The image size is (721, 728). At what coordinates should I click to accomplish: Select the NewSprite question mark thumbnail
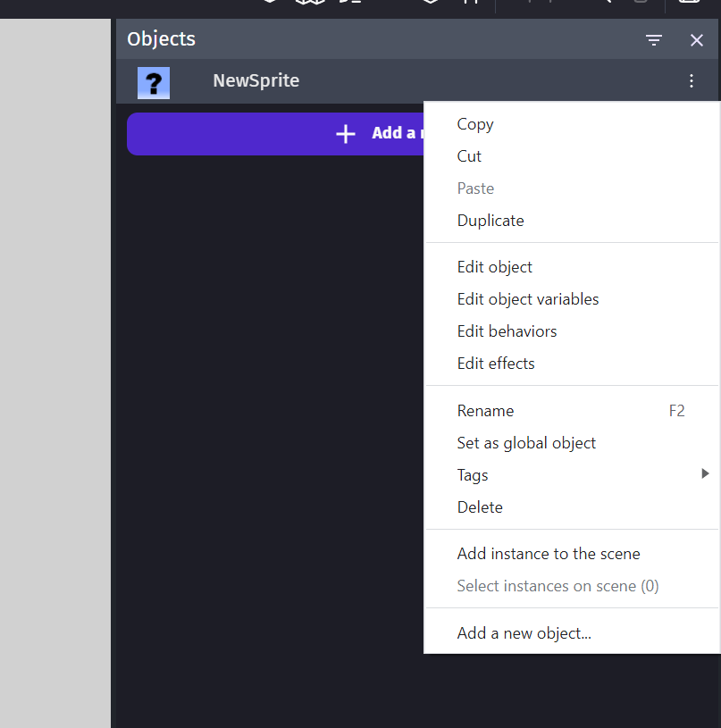[153, 82]
